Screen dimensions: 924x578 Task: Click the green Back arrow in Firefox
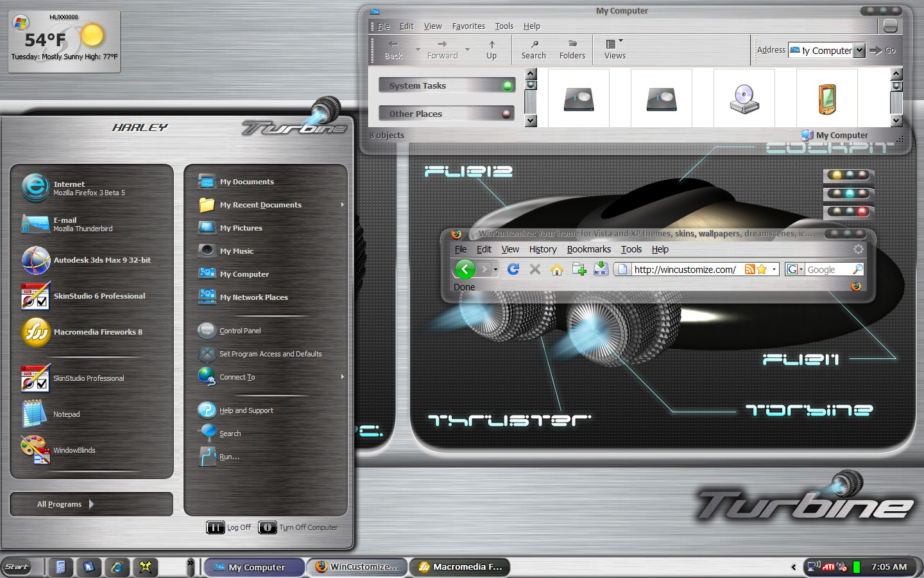465,269
